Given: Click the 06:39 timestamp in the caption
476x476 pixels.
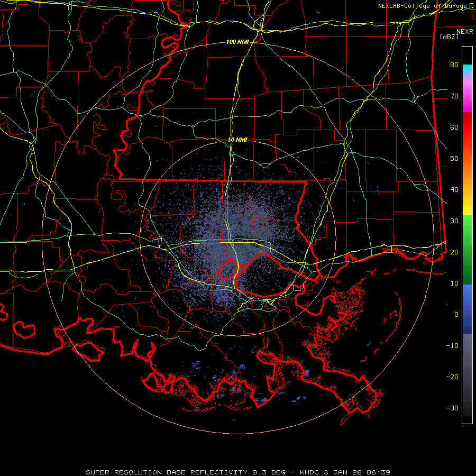Looking at the screenshot, I should 378,472.
